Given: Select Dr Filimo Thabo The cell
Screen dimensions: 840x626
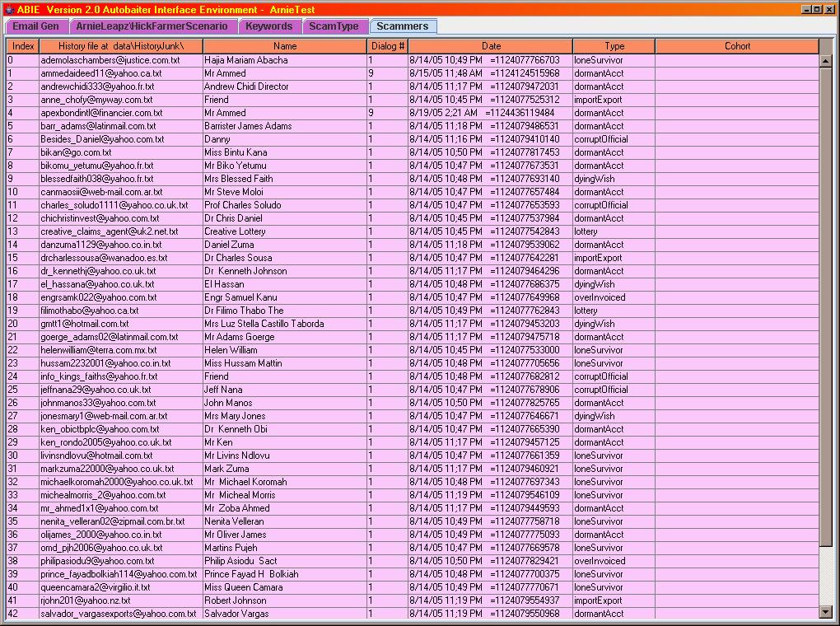Looking at the screenshot, I should click(285, 311).
